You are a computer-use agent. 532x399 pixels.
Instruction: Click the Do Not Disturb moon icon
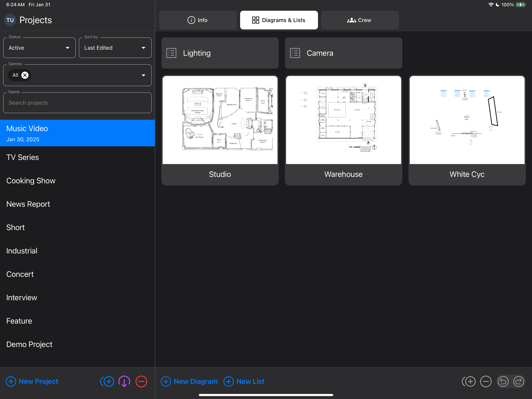pyautogui.click(x=498, y=4)
